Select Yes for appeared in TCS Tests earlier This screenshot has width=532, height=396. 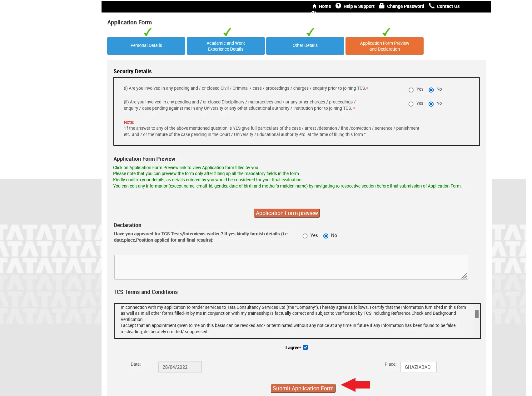click(x=305, y=236)
